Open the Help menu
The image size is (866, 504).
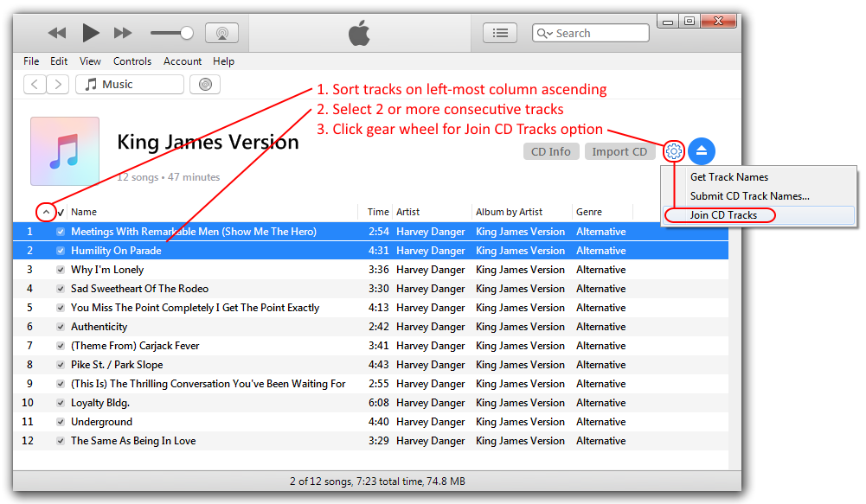click(x=224, y=61)
